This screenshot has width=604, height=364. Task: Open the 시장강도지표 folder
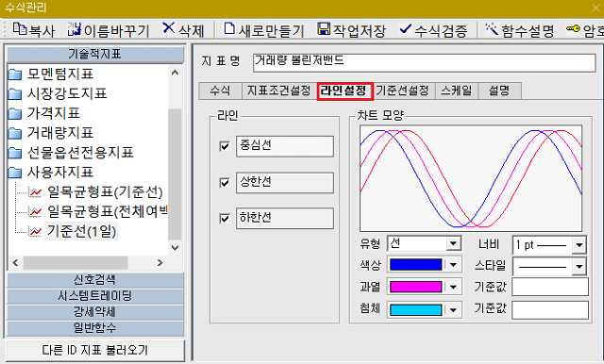[x=57, y=93]
